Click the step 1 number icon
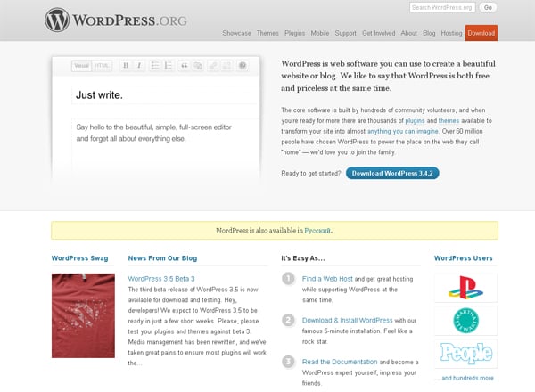 click(x=288, y=279)
